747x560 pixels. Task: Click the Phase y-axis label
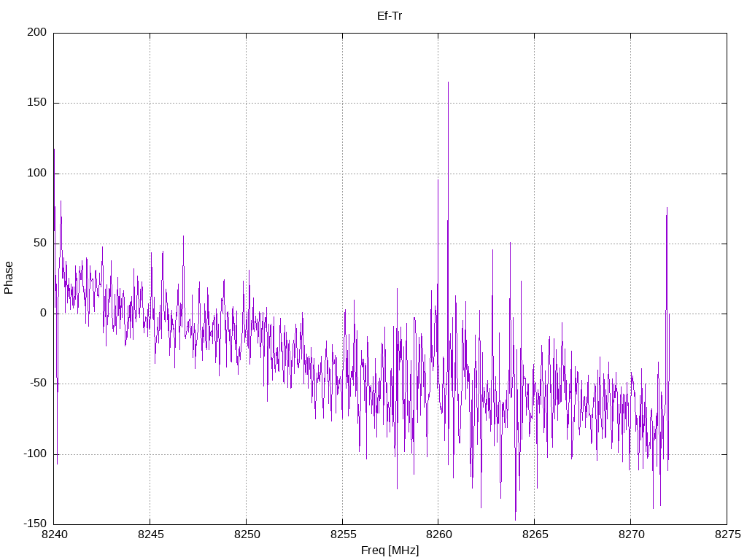click(9, 278)
